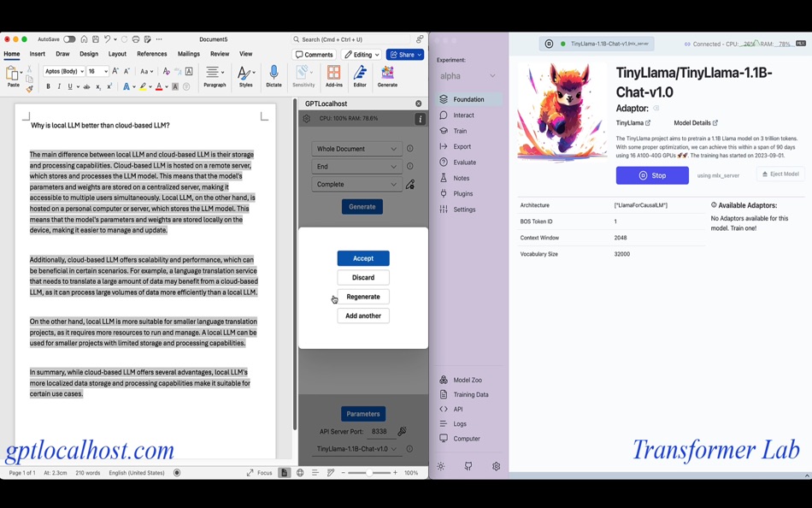Increase font size with the larger A icon
Screen dimensions: 812x508
[115, 71]
